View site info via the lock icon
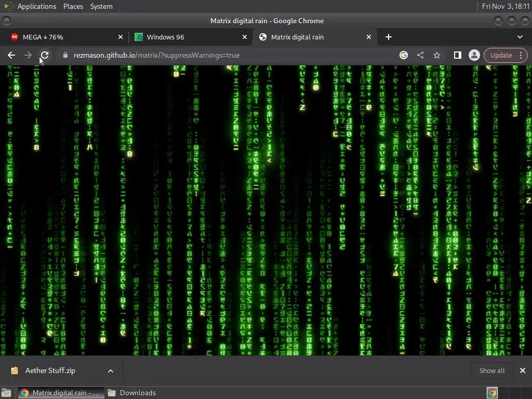532x399 pixels. [65, 55]
